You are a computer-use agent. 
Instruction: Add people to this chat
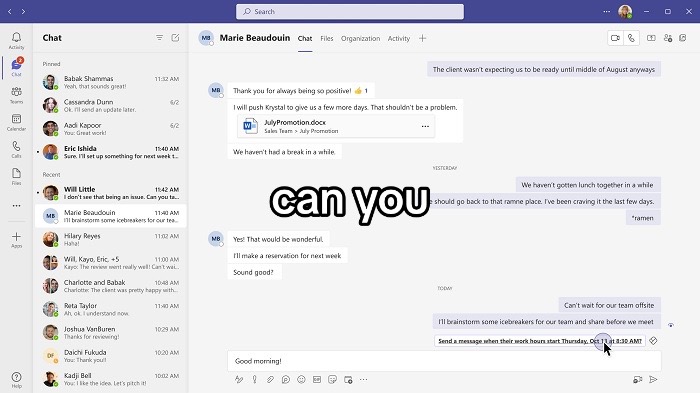coord(668,38)
